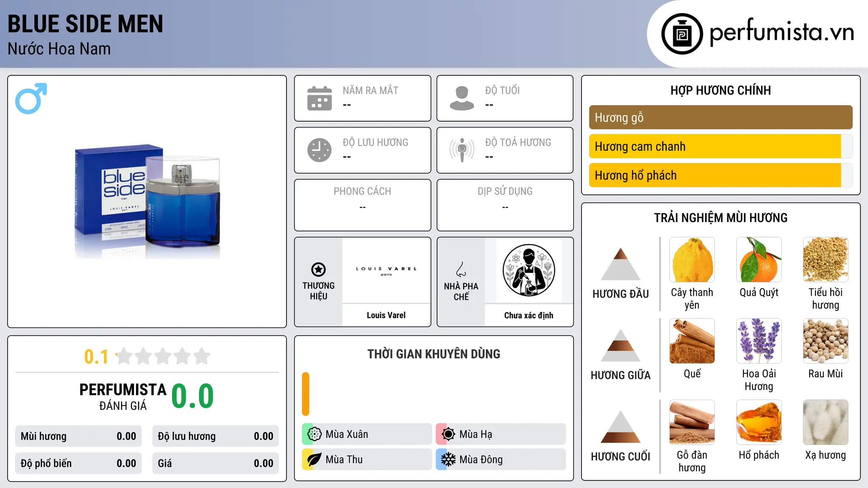Click the THỜI GIAN KHUYÊN DÙNG heading
The image size is (868, 488).
434,354
